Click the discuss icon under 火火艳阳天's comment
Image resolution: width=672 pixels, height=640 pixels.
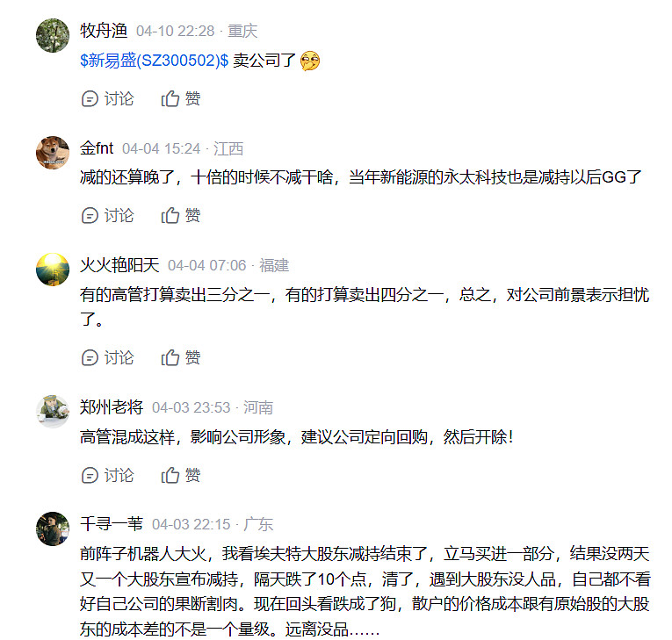(x=89, y=357)
